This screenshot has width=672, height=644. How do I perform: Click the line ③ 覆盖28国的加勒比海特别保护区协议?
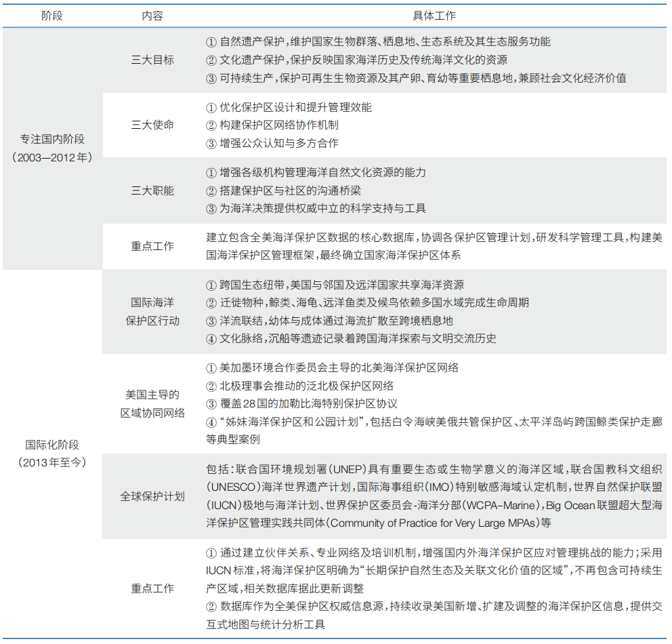point(301,404)
